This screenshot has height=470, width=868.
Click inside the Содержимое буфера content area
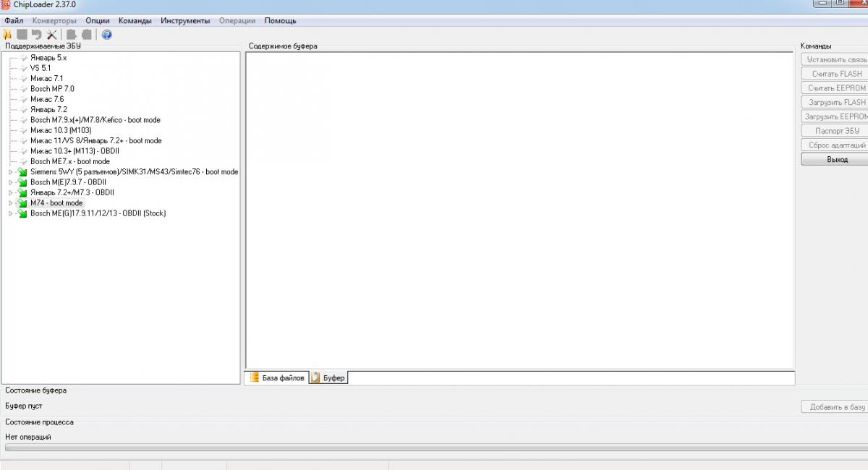coord(520,210)
